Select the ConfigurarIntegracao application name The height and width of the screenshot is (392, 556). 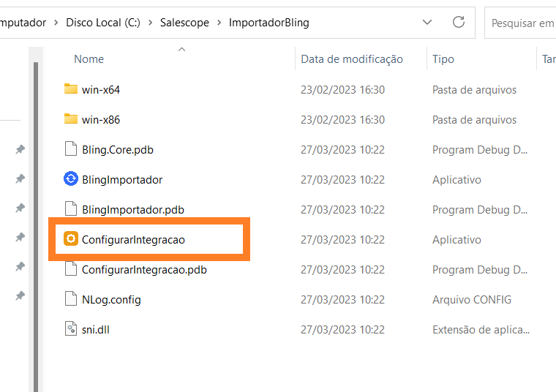pos(133,240)
